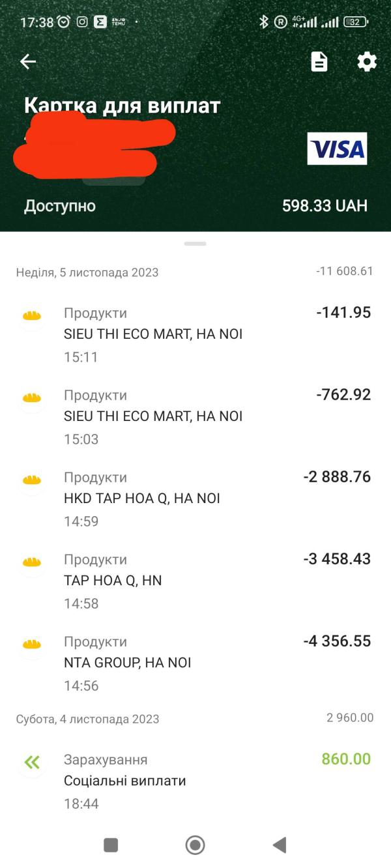Open the statement document icon
391x868 pixels.
319,62
